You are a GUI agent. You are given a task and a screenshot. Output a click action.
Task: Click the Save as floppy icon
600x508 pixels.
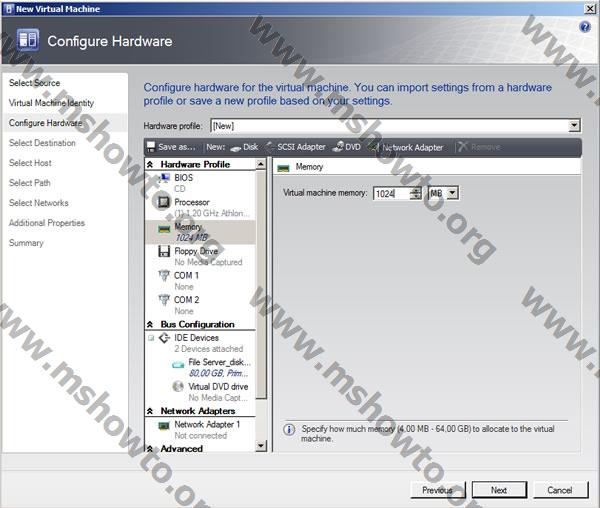click(151, 147)
